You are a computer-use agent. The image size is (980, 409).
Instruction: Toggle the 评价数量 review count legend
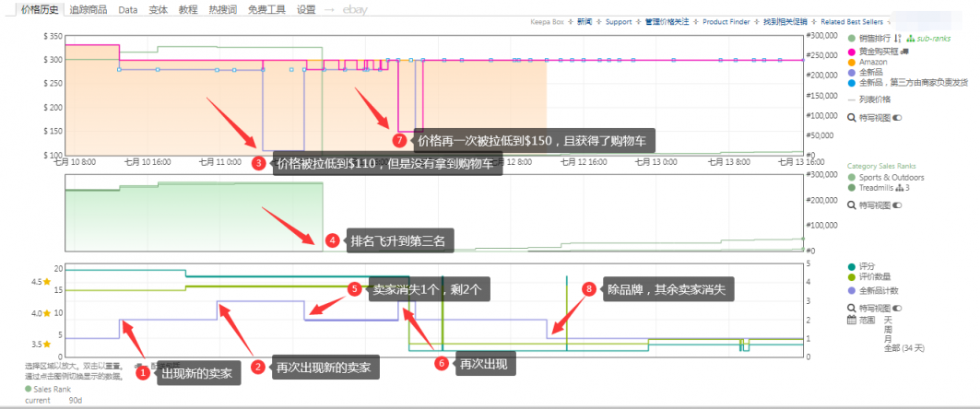click(x=851, y=276)
